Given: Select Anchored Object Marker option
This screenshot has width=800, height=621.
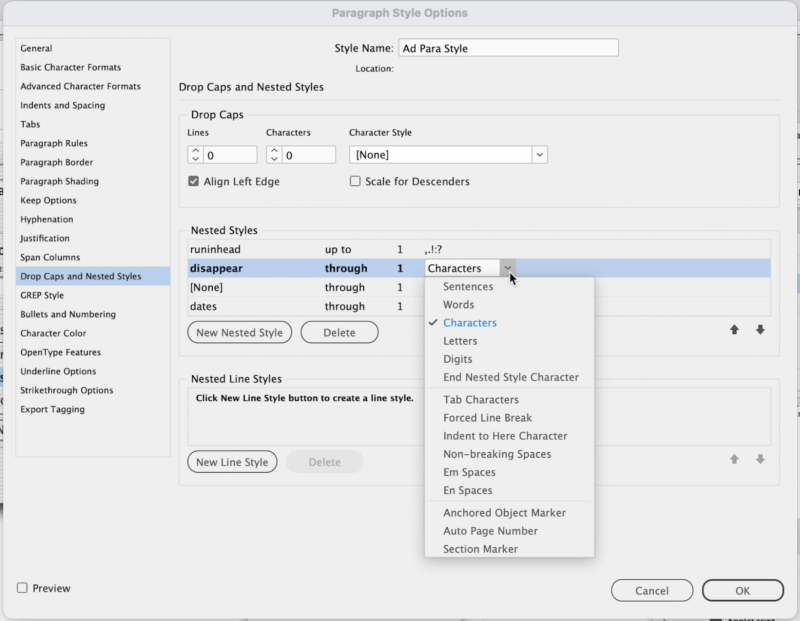Looking at the screenshot, I should (504, 513).
